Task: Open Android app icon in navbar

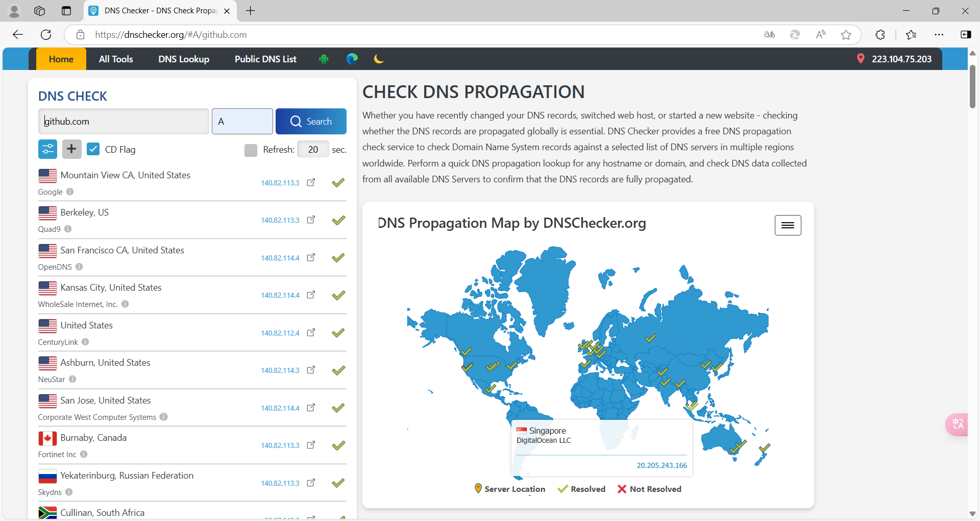Action: (324, 59)
